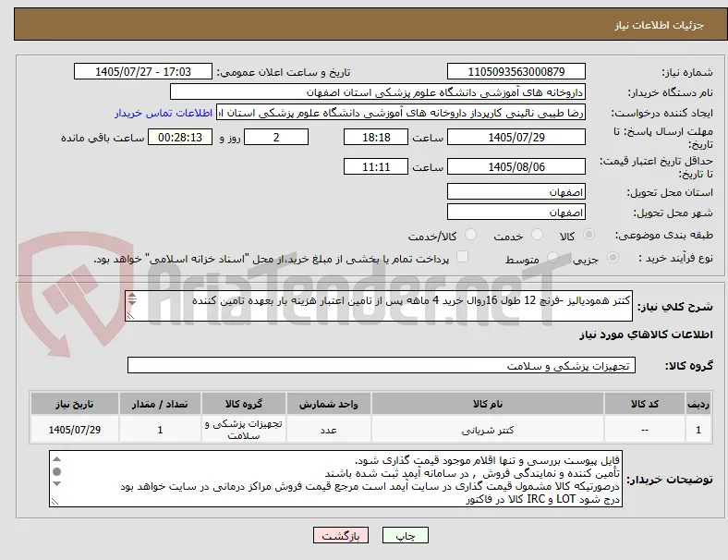Select the کالا radio button
This screenshot has height=560, width=728.
[588, 235]
